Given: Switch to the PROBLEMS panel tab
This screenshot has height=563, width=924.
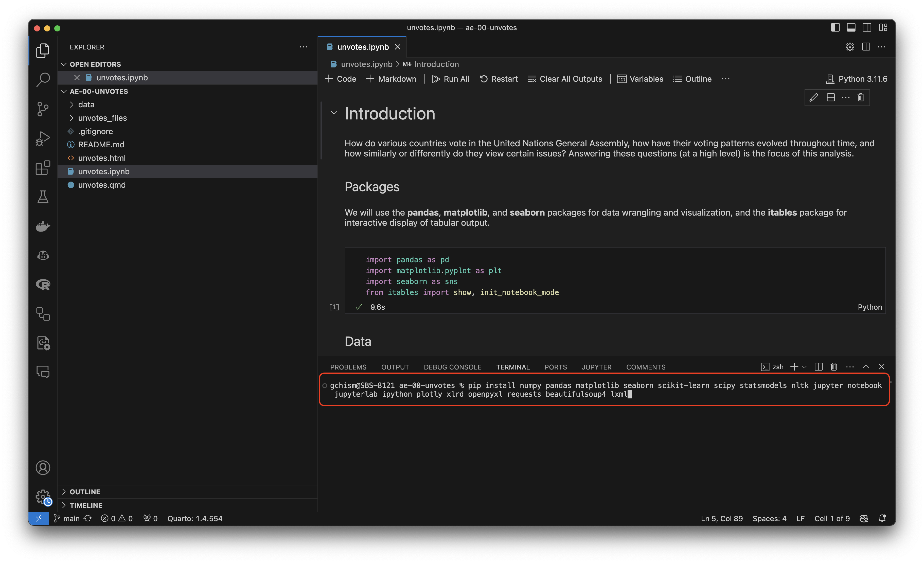Looking at the screenshot, I should pos(348,367).
